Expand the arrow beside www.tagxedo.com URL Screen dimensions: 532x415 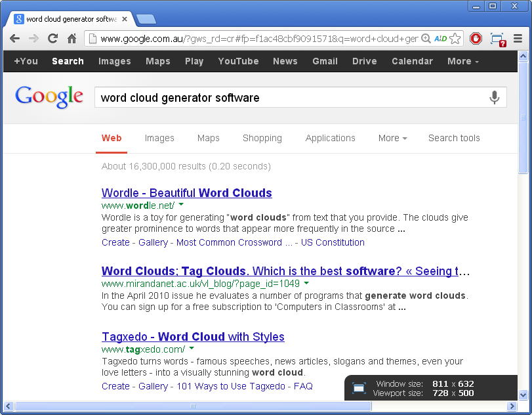pyautogui.click(x=191, y=349)
